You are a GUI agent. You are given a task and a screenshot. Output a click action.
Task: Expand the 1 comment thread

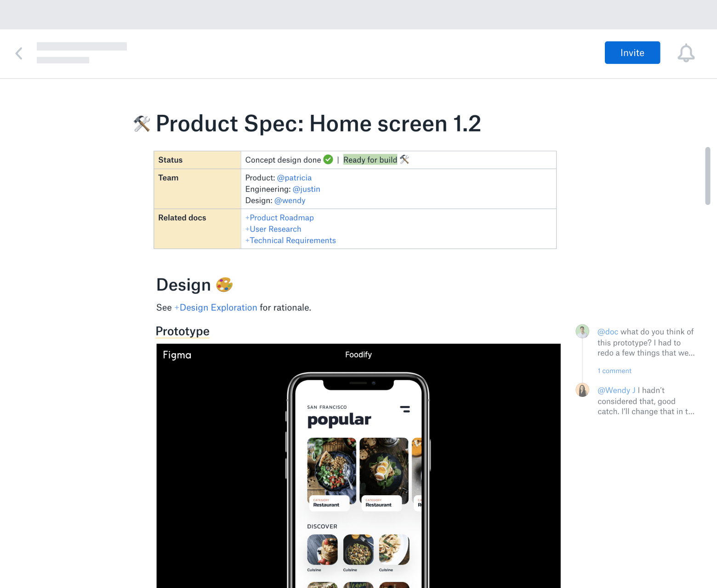point(615,371)
